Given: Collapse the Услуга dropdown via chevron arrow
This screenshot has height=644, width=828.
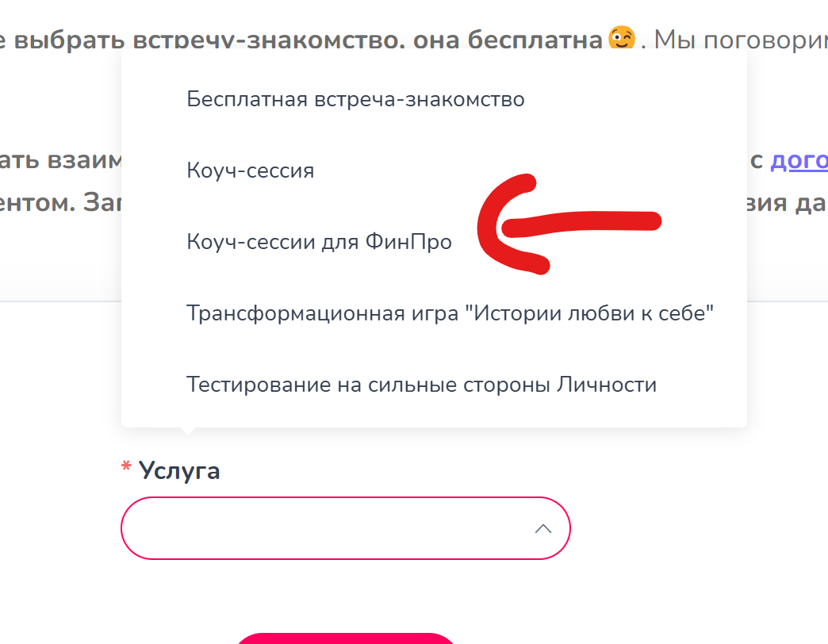Looking at the screenshot, I should (x=543, y=528).
